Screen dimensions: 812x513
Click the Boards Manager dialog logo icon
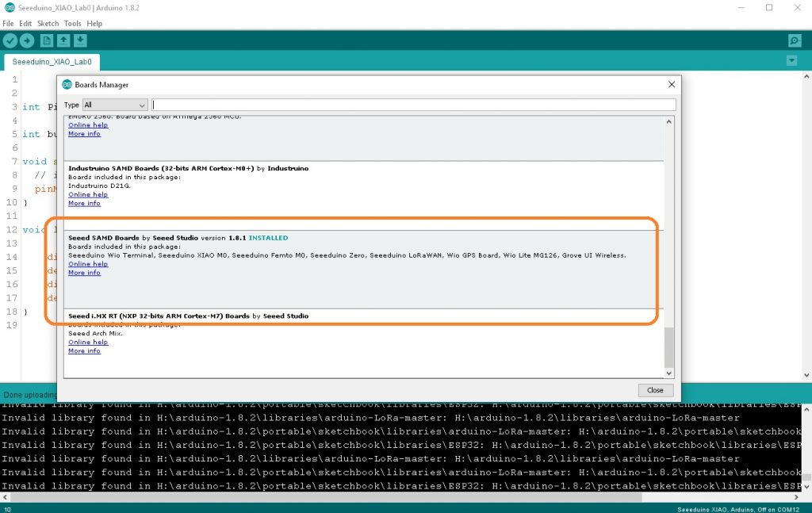pyautogui.click(x=67, y=84)
